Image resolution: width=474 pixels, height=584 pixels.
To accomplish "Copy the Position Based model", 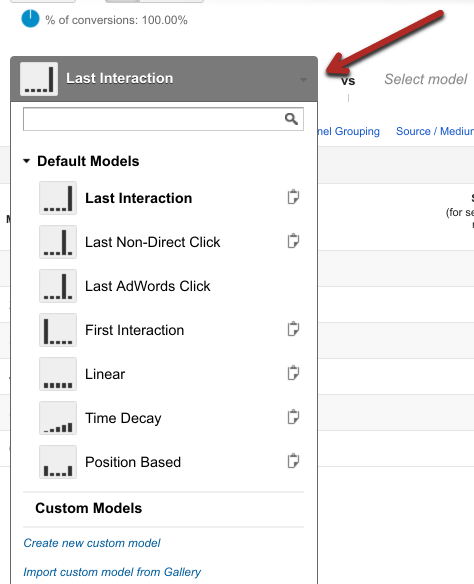I will (293, 461).
